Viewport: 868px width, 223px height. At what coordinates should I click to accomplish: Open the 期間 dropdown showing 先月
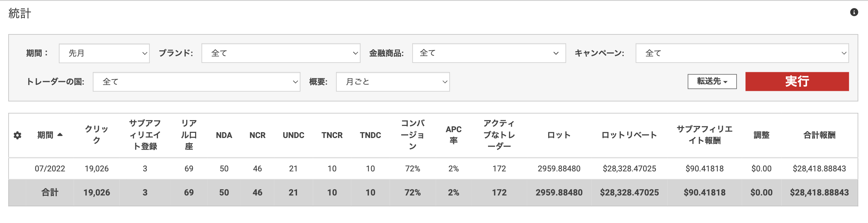point(104,53)
